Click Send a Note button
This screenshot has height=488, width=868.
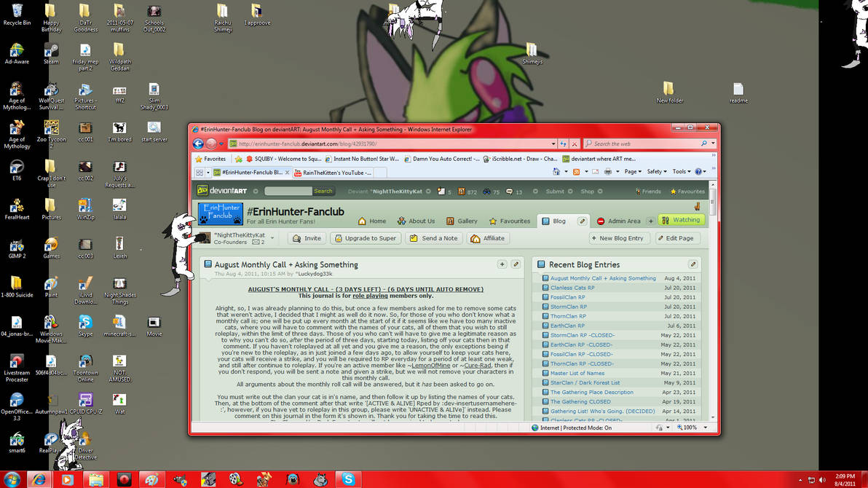[434, 238]
